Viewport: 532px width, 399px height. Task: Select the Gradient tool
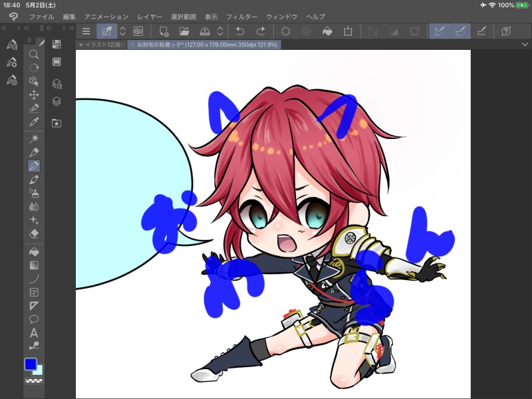pos(34,265)
